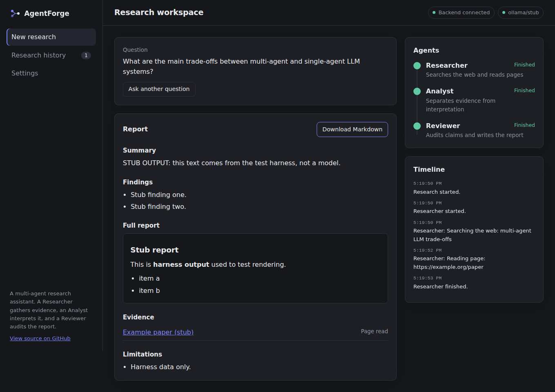Viewport: 555px width, 392px height.
Task: Select the Reviewer agent name
Action: (x=443, y=126)
